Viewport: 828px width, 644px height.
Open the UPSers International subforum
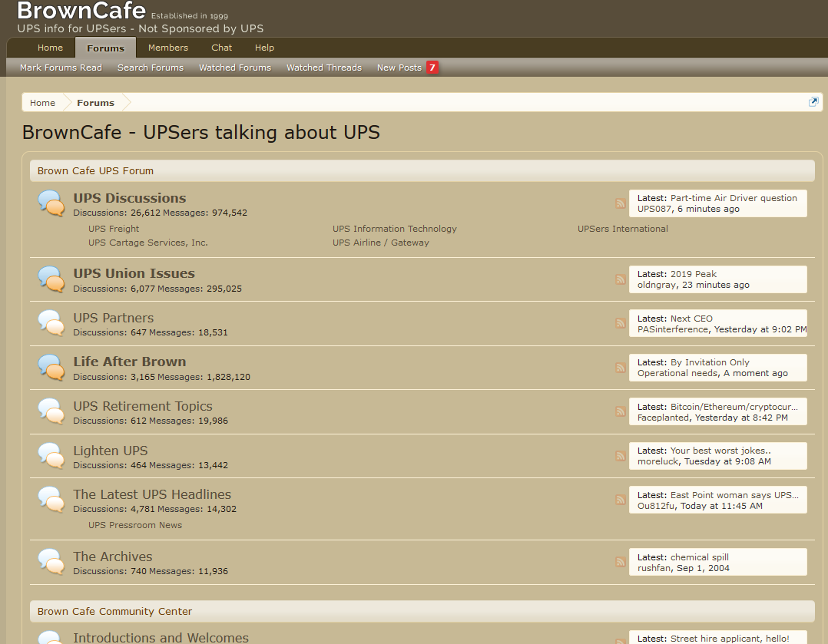[623, 229]
